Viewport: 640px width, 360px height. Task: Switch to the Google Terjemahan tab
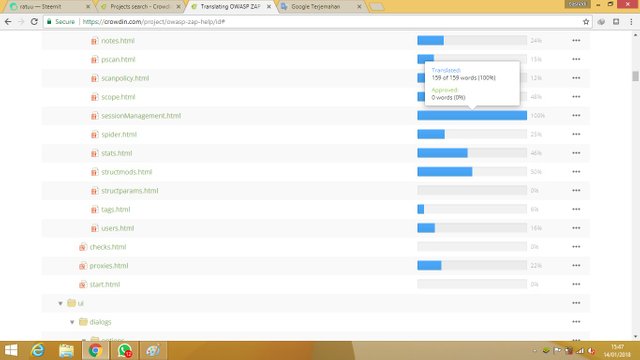tap(320, 7)
